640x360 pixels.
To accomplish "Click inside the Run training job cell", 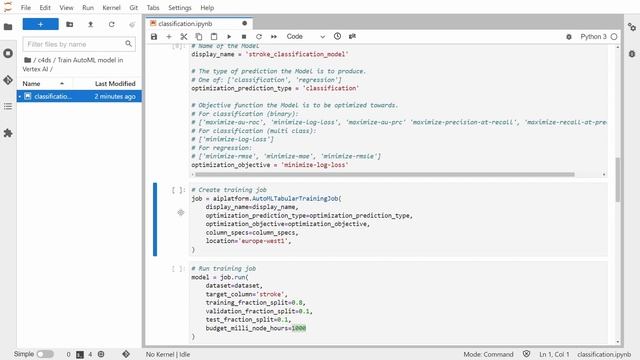I will [398, 303].
